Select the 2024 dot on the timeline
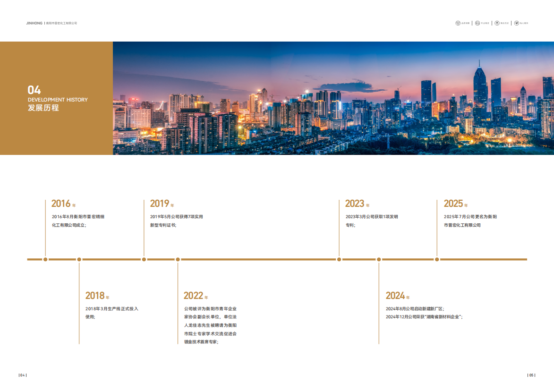This screenshot has width=554, height=392. click(379, 259)
